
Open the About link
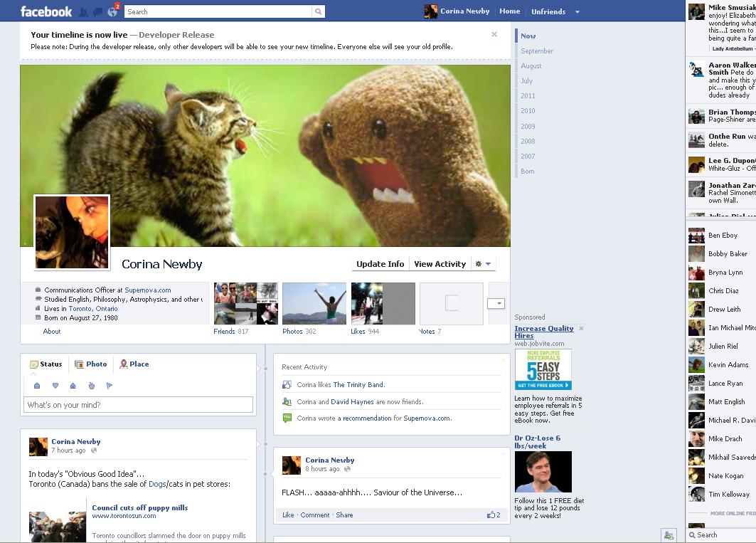[x=52, y=331]
